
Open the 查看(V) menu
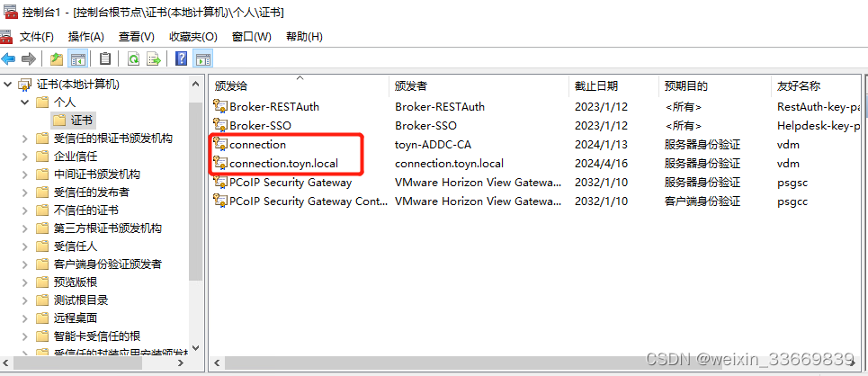(136, 37)
